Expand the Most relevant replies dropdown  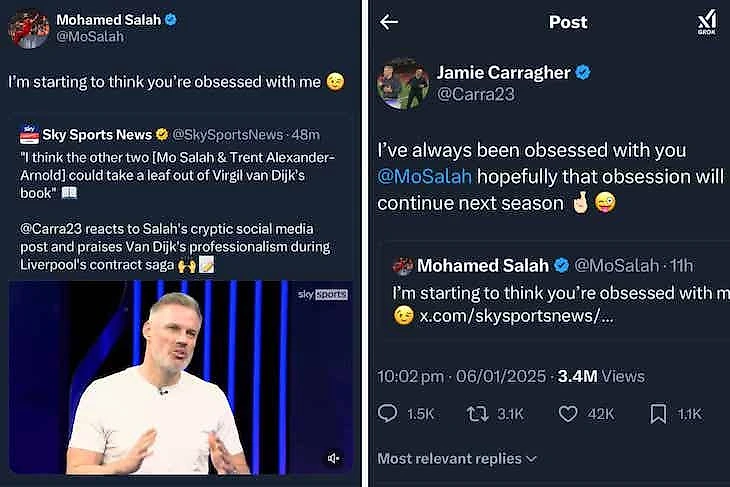pos(457,458)
